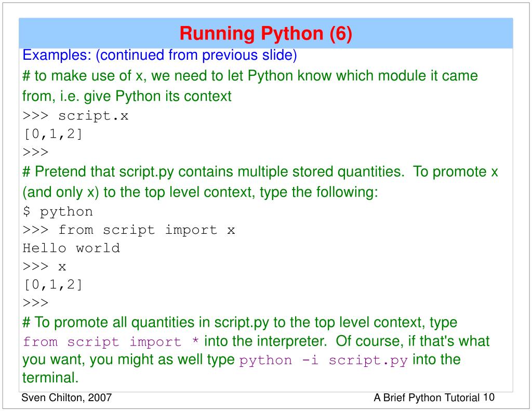The width and height of the screenshot is (532, 411).
Task: Click the word 'terminal.' at the end
Action: coord(50,378)
